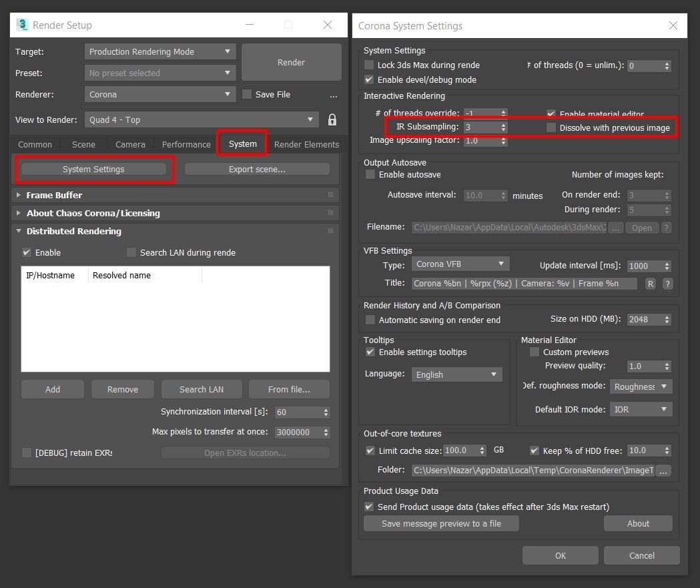Open the Common tab
Screen dimensions: 700x588
pos(35,144)
